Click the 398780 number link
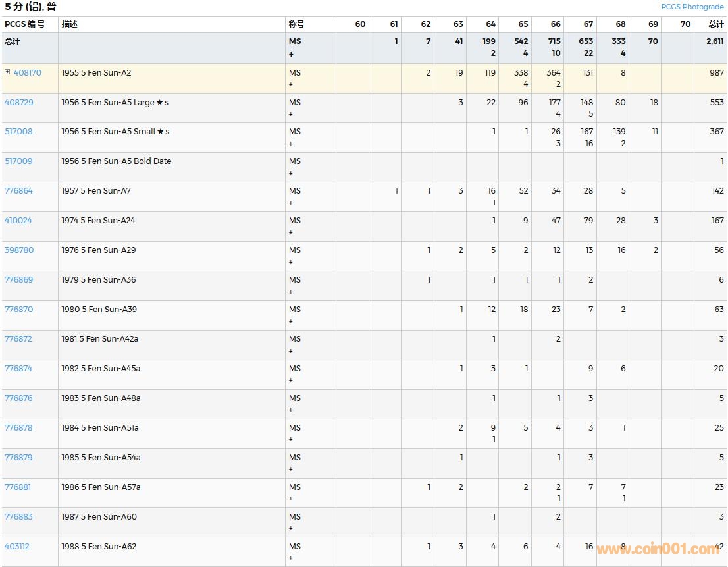 (18, 250)
